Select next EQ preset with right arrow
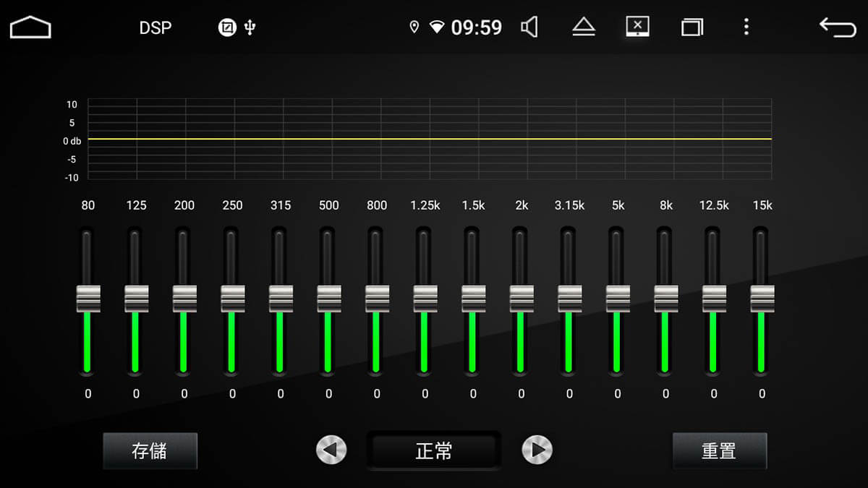This screenshot has width=868, height=488. pyautogui.click(x=537, y=450)
